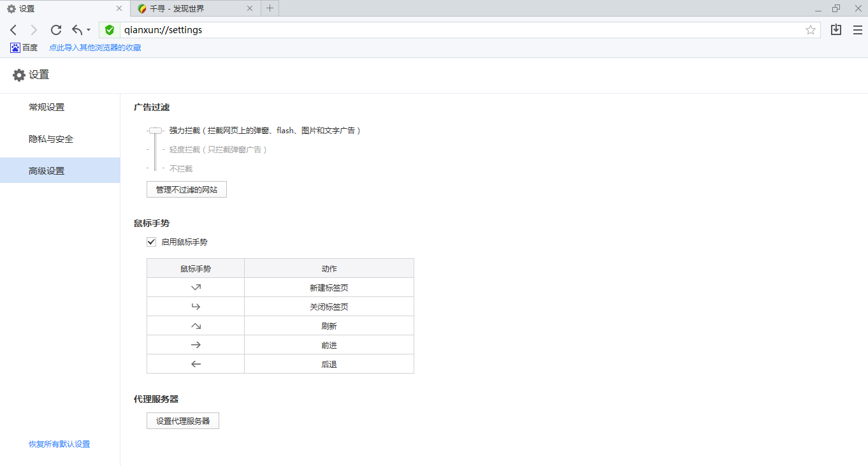Click the 新建标签页 gesture arrow icon
The image size is (868, 466).
[x=196, y=288]
